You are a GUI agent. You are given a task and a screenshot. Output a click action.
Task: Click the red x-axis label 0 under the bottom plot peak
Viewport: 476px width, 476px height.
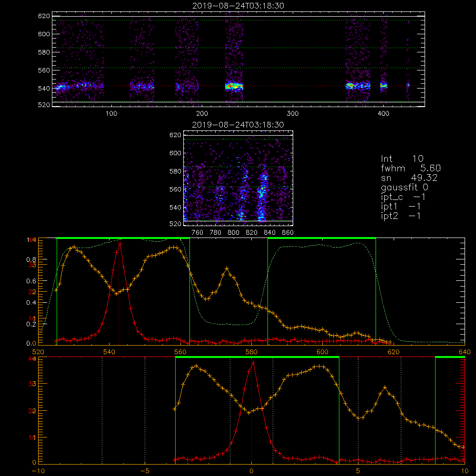[251, 471]
